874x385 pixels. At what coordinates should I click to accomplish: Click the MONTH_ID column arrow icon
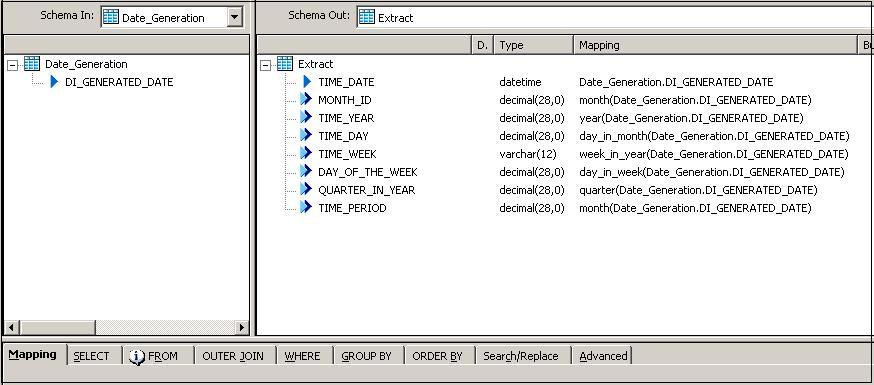tap(306, 99)
